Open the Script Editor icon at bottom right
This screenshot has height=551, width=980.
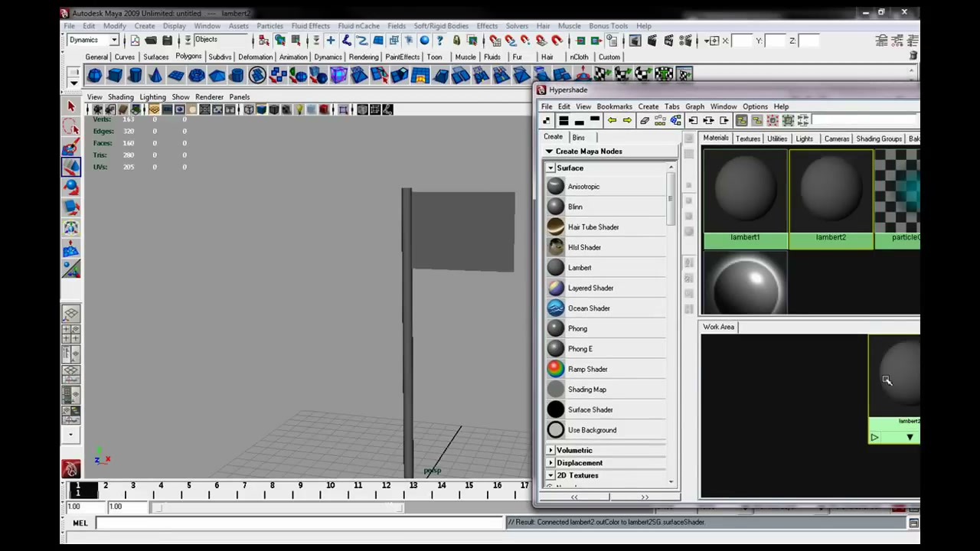click(x=913, y=523)
